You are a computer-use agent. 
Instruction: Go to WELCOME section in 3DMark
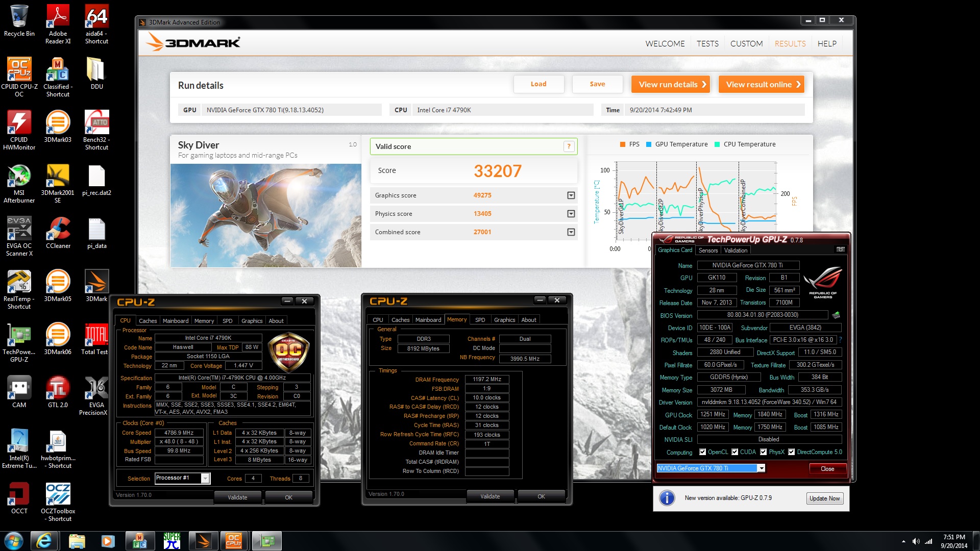(x=665, y=44)
